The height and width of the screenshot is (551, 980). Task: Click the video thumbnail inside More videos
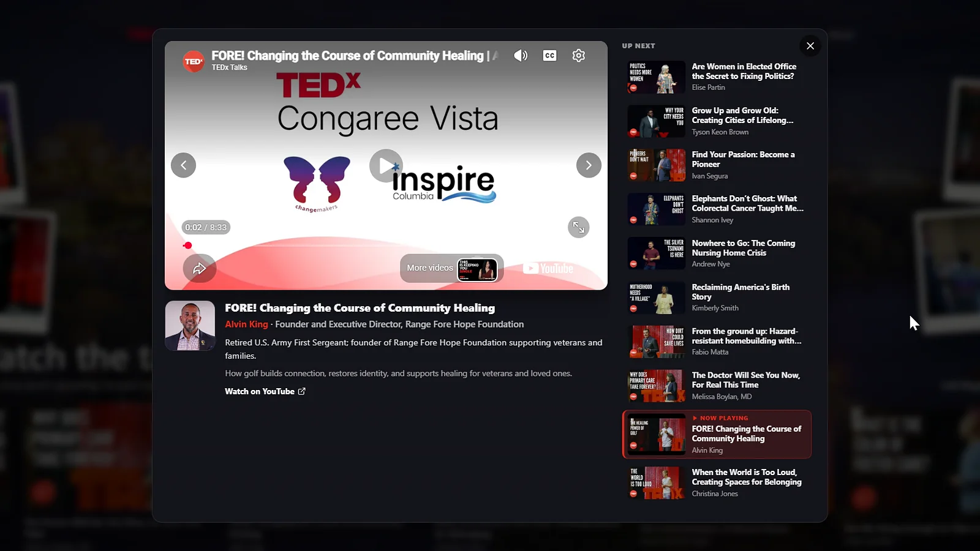(x=477, y=269)
